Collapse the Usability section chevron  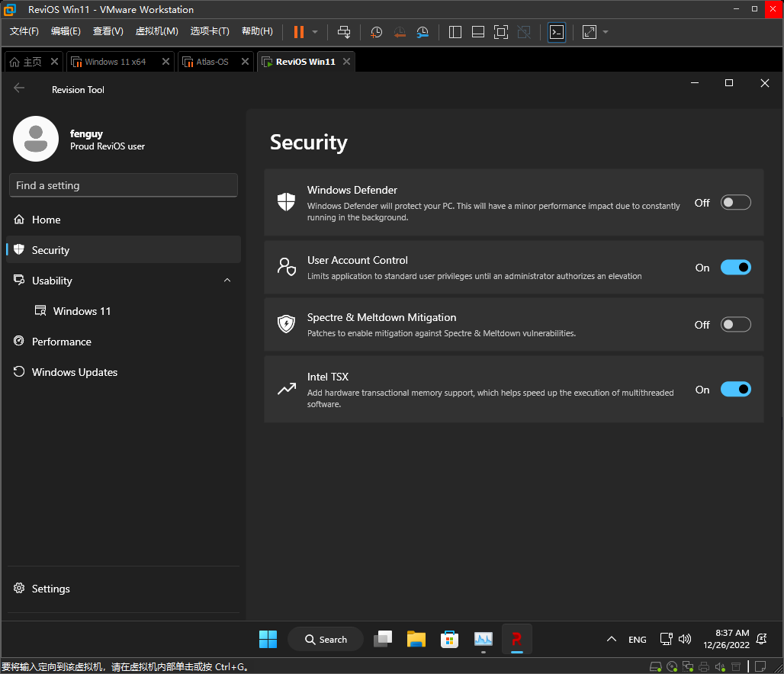tap(227, 281)
